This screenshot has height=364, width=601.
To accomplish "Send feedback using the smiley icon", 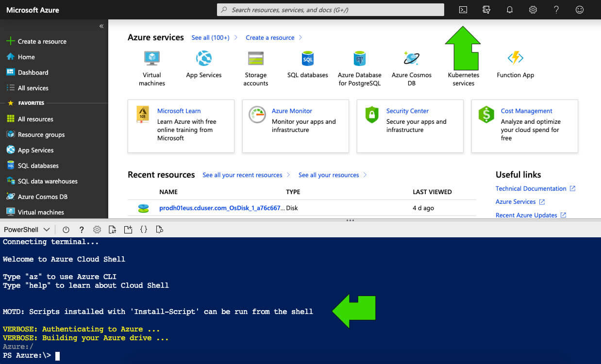I will pos(580,10).
